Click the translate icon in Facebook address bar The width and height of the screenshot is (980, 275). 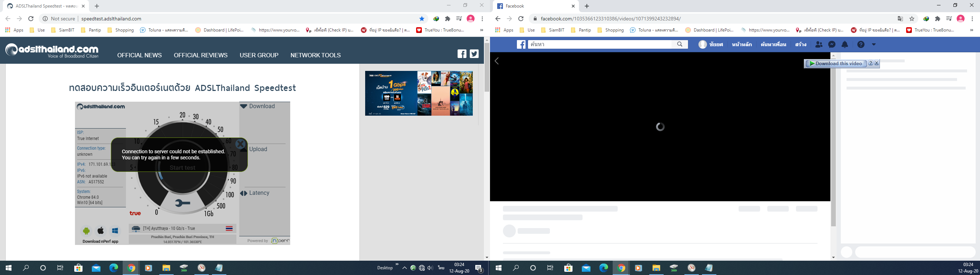(900, 19)
